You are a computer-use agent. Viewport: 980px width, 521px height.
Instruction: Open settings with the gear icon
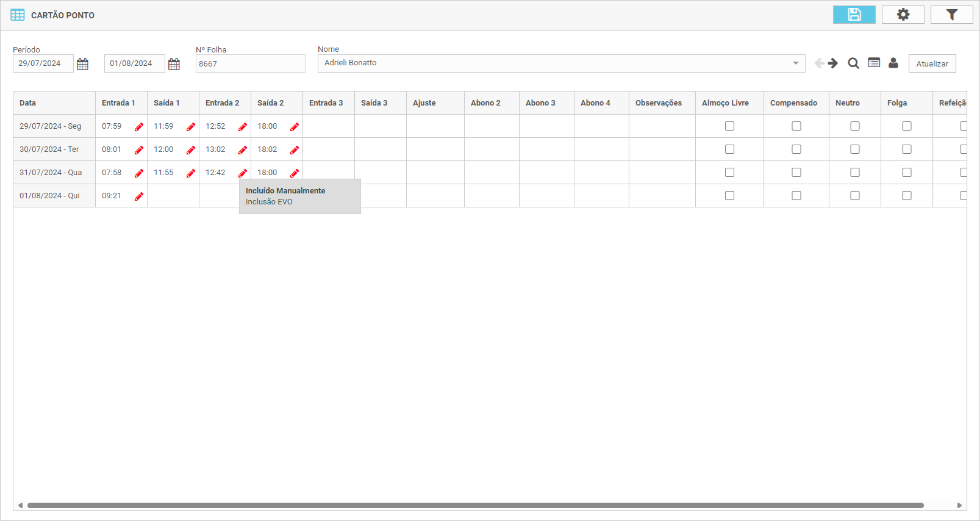(x=903, y=15)
